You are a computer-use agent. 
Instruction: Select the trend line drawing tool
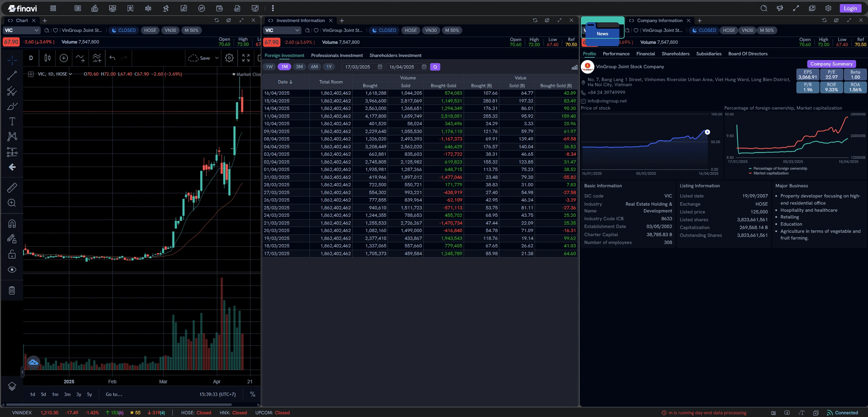12,76
